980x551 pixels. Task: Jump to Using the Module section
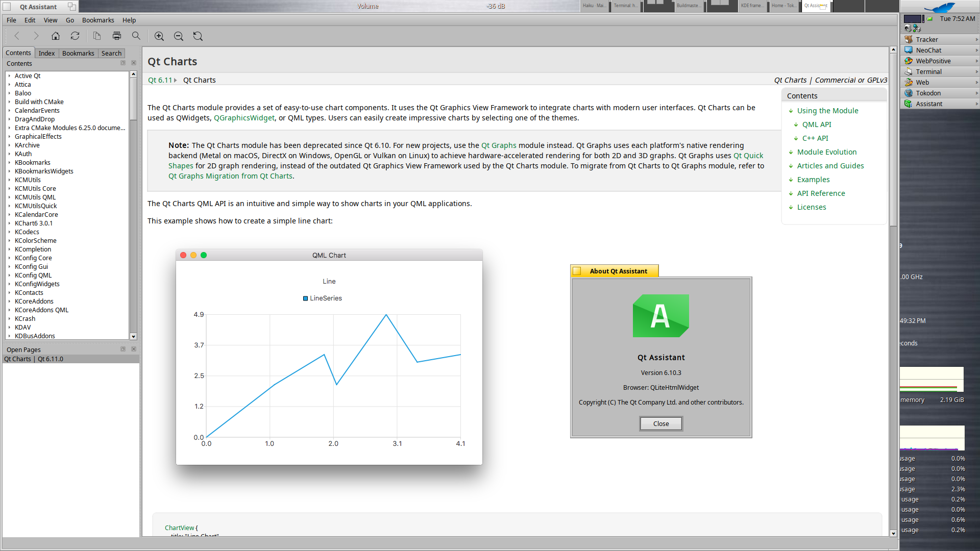[828, 111]
